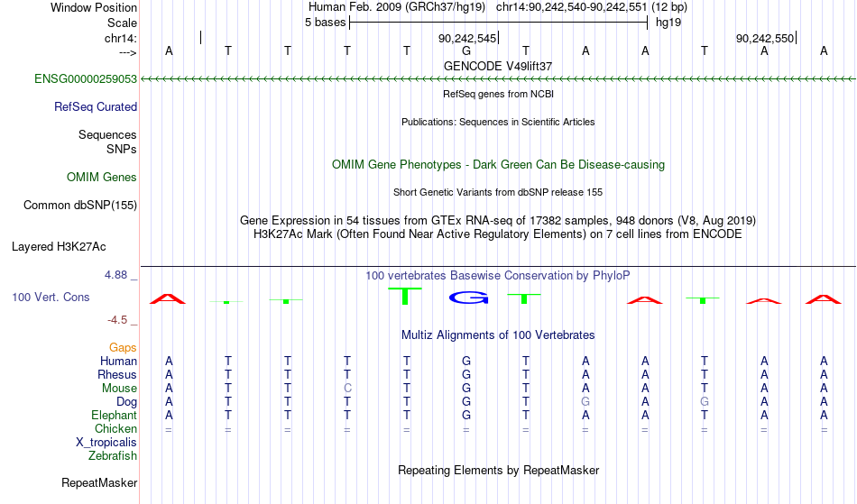Screen dimensions: 857x504
Task: Click the hg19 label beside scale bar
Action: [668, 23]
